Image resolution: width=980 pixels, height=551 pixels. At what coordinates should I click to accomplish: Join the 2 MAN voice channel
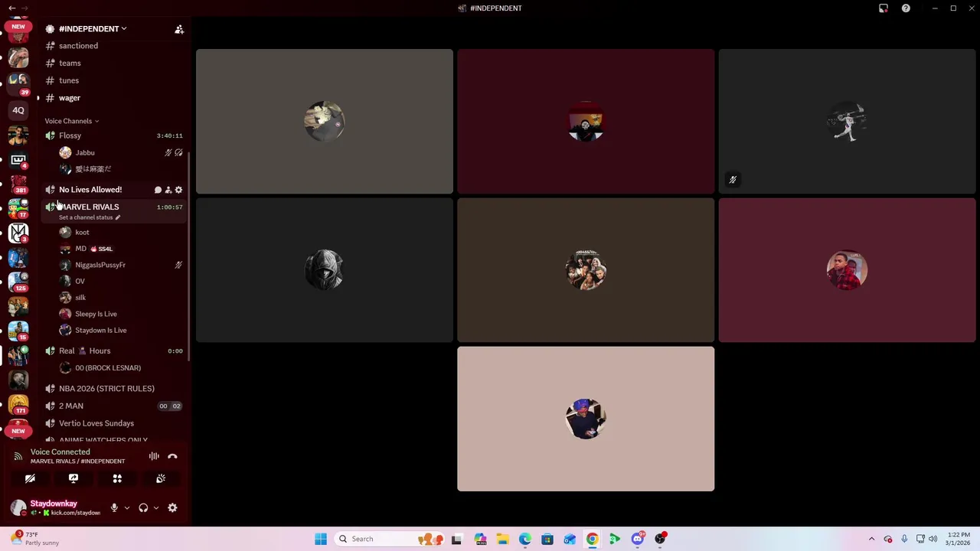click(x=113, y=406)
